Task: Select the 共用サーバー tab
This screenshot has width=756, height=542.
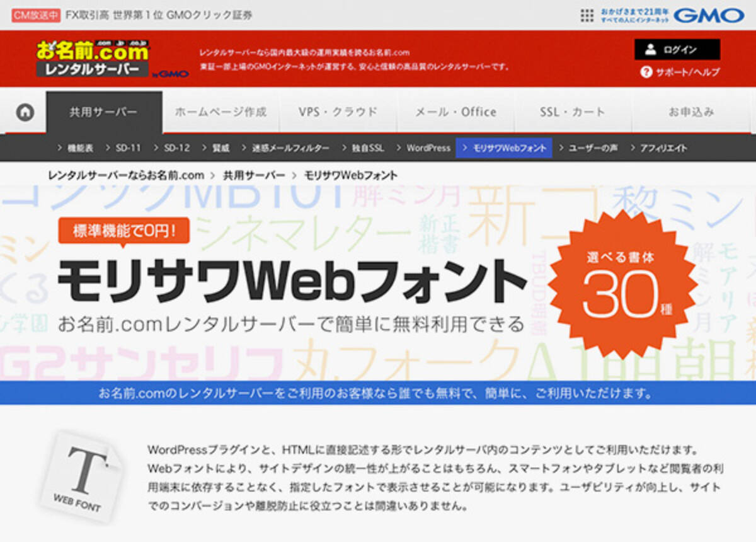Action: coord(104,112)
